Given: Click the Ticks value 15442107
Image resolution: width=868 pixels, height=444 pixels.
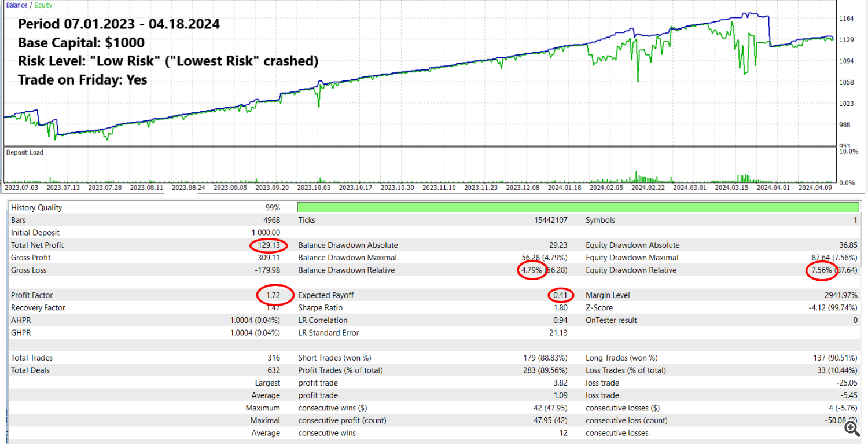Looking at the screenshot, I should tap(551, 220).
